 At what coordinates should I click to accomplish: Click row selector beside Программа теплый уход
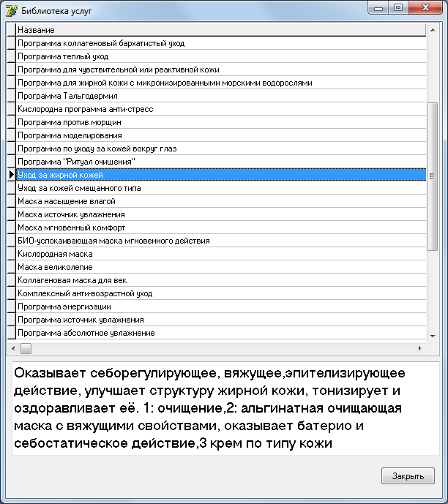click(x=12, y=56)
